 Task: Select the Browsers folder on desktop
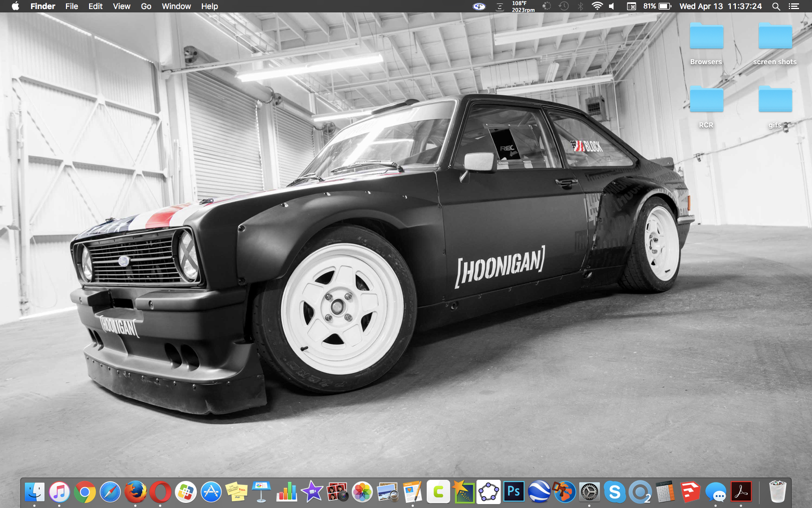click(706, 44)
